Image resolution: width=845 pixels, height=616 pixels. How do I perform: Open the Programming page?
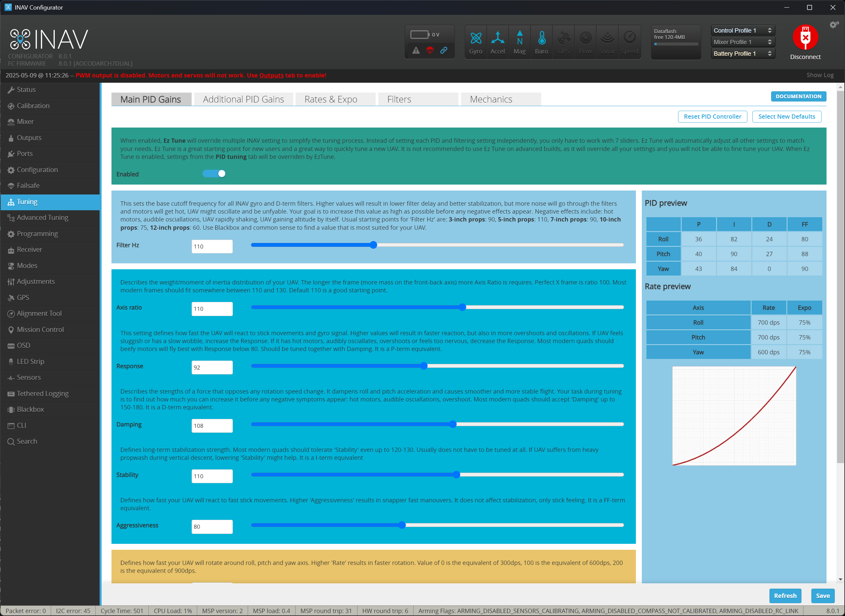(50, 234)
